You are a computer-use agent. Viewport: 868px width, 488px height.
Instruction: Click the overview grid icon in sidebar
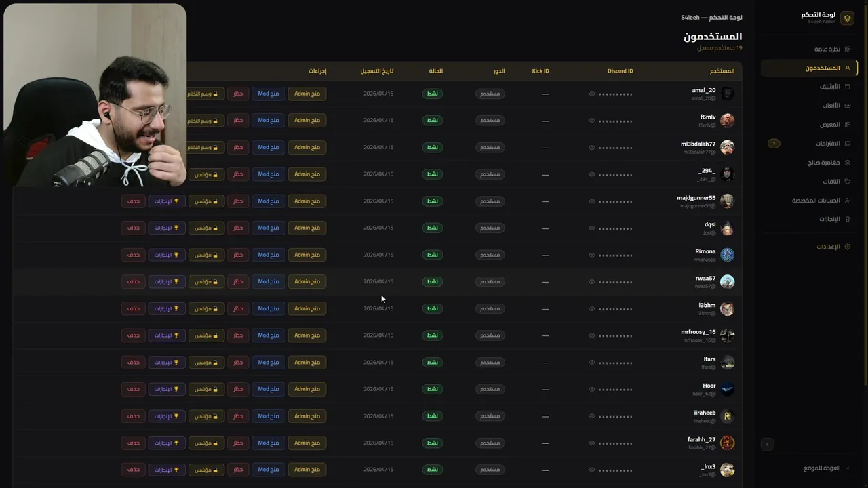[847, 49]
